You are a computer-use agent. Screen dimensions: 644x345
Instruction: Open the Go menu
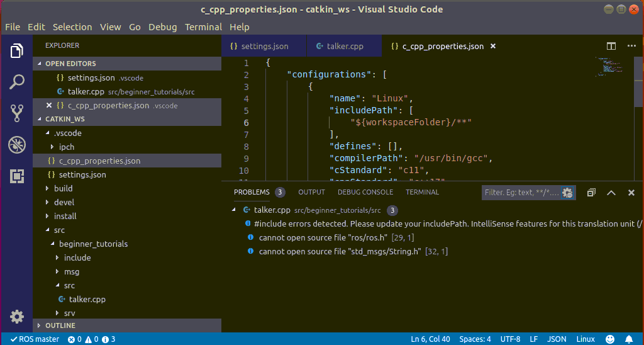click(135, 27)
